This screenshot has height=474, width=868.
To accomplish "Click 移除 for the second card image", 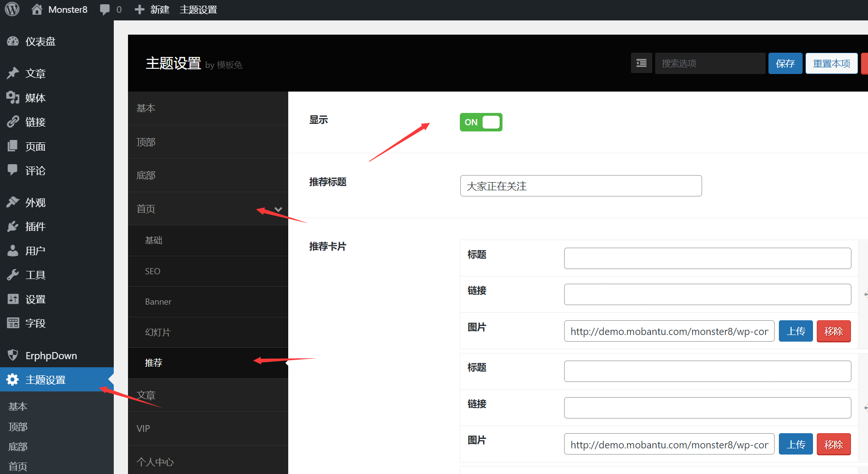I will (833, 445).
